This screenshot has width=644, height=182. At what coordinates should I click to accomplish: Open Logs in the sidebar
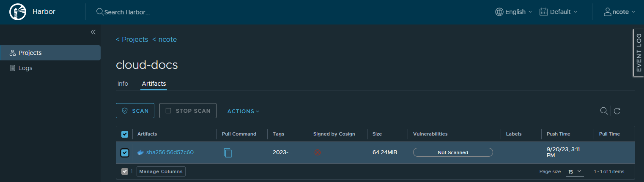click(x=25, y=68)
